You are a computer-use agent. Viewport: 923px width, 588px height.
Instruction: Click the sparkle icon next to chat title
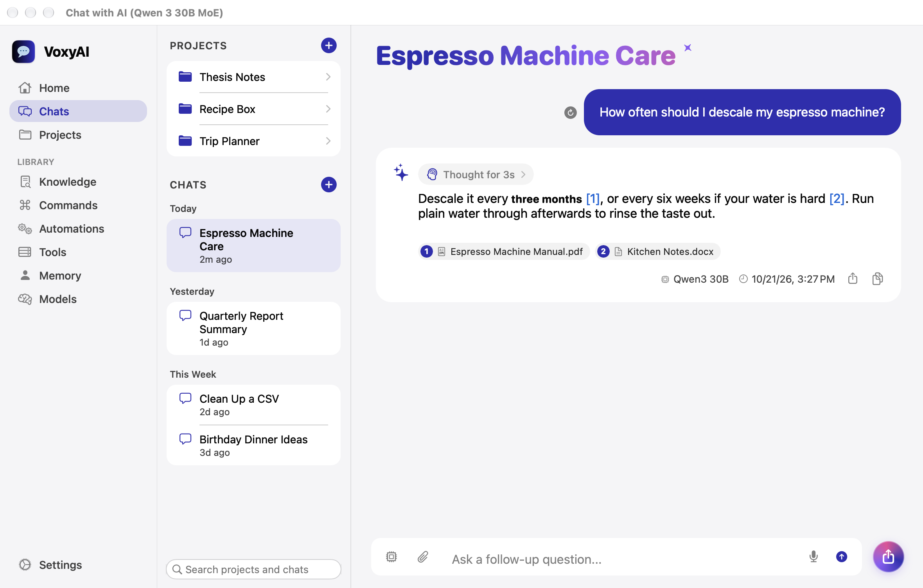pos(688,48)
